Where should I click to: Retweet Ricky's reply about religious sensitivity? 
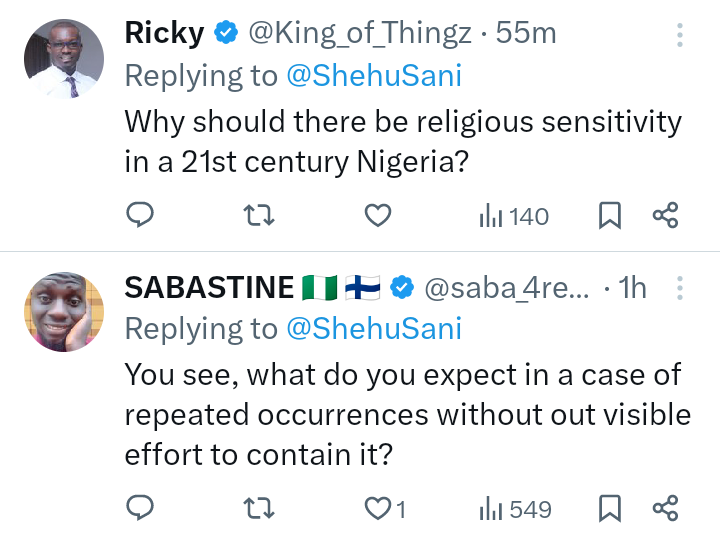pos(259,215)
